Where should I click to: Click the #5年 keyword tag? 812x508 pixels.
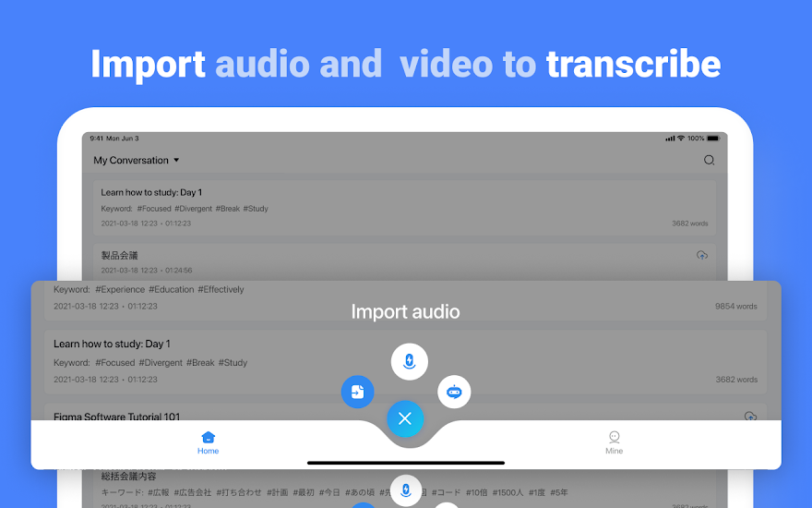coord(559,492)
